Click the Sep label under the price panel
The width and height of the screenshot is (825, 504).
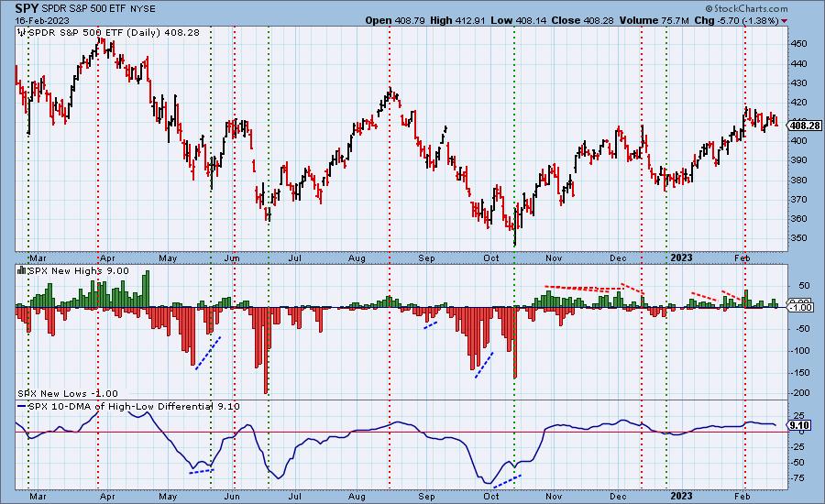click(426, 258)
